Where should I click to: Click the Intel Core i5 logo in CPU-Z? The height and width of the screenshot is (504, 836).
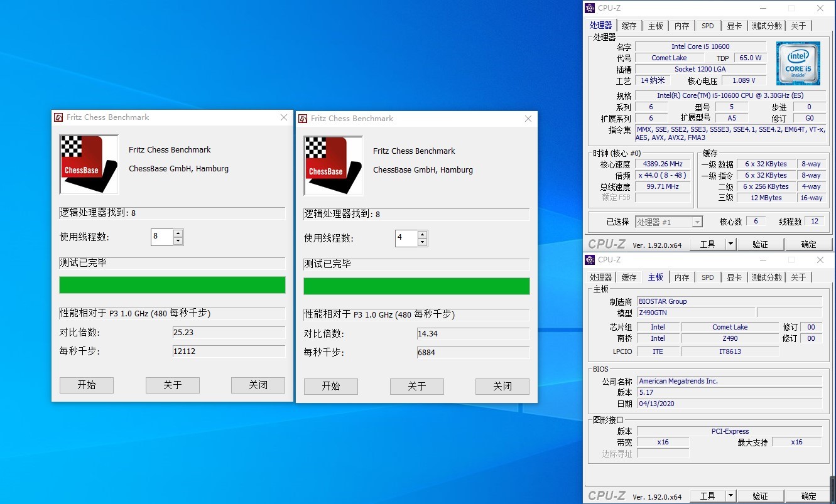(x=798, y=63)
